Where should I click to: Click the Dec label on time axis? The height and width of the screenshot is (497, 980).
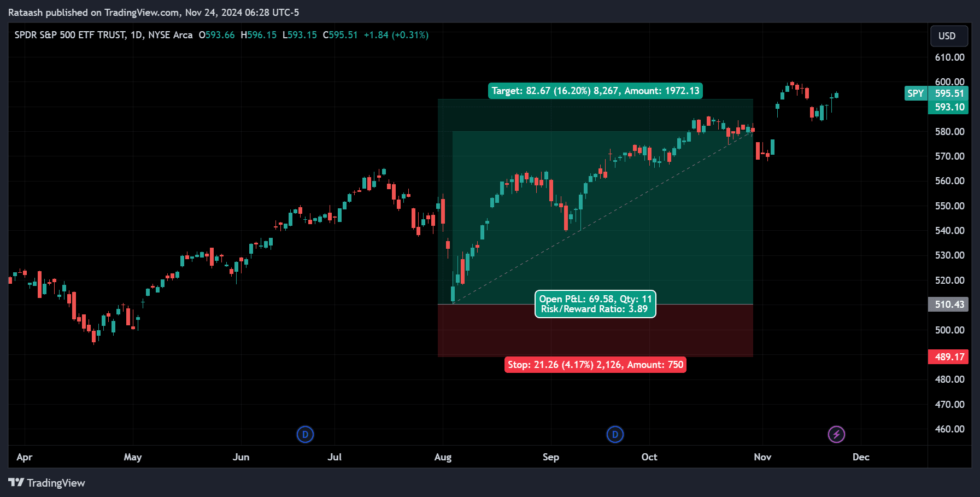coord(861,457)
